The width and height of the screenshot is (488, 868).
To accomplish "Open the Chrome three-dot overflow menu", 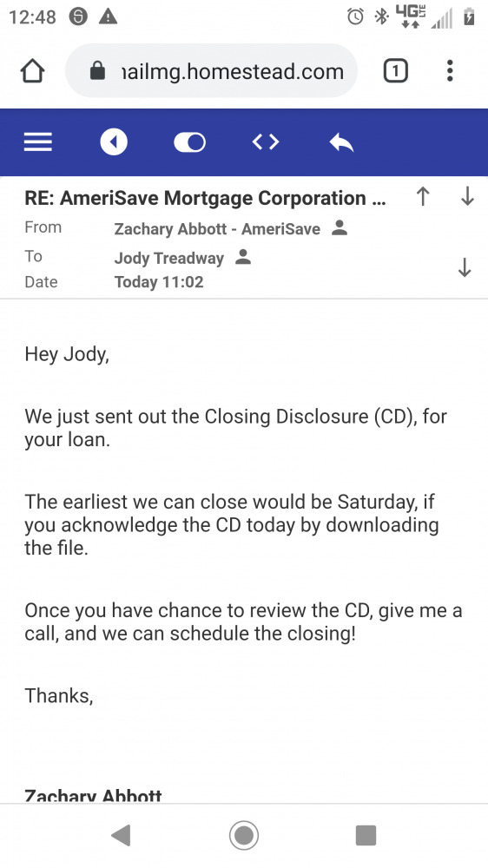I will click(x=450, y=71).
